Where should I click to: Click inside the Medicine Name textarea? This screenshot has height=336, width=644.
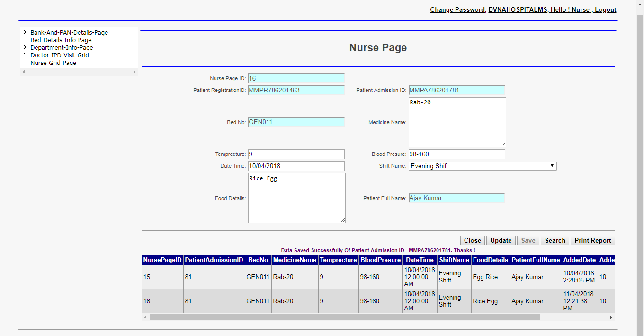(457, 122)
